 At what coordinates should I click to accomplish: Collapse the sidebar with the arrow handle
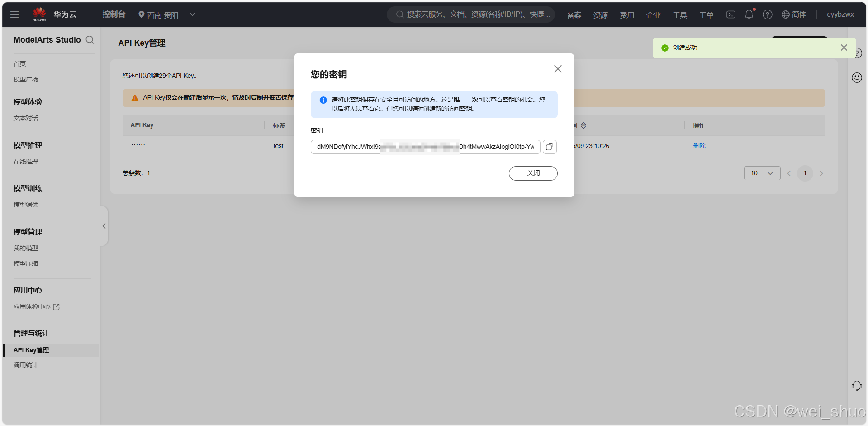(104, 226)
